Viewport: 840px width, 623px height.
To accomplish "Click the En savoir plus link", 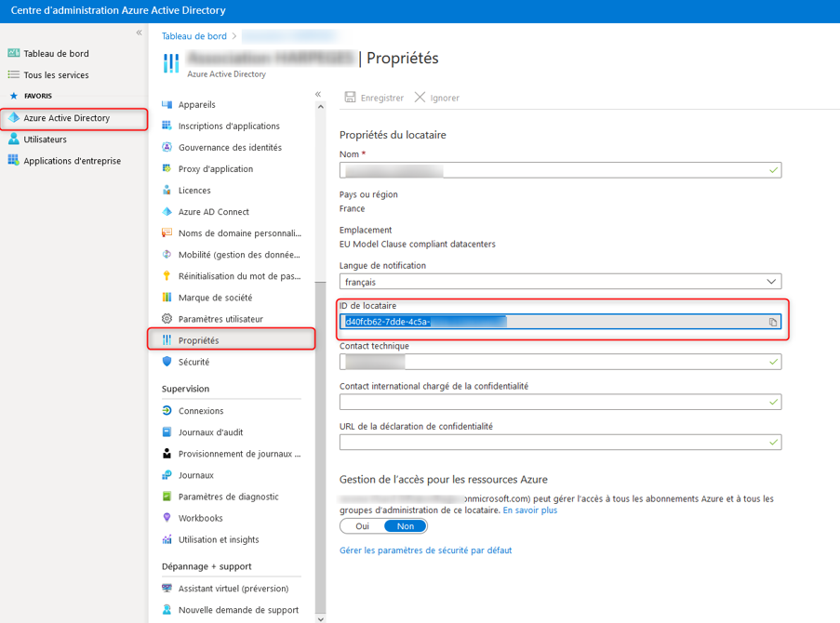I will (x=530, y=510).
